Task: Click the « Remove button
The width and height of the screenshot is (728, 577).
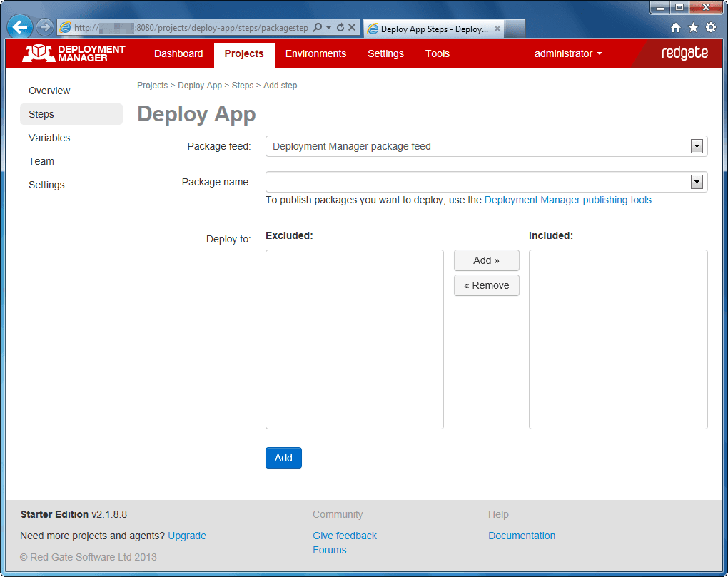Action: point(487,286)
